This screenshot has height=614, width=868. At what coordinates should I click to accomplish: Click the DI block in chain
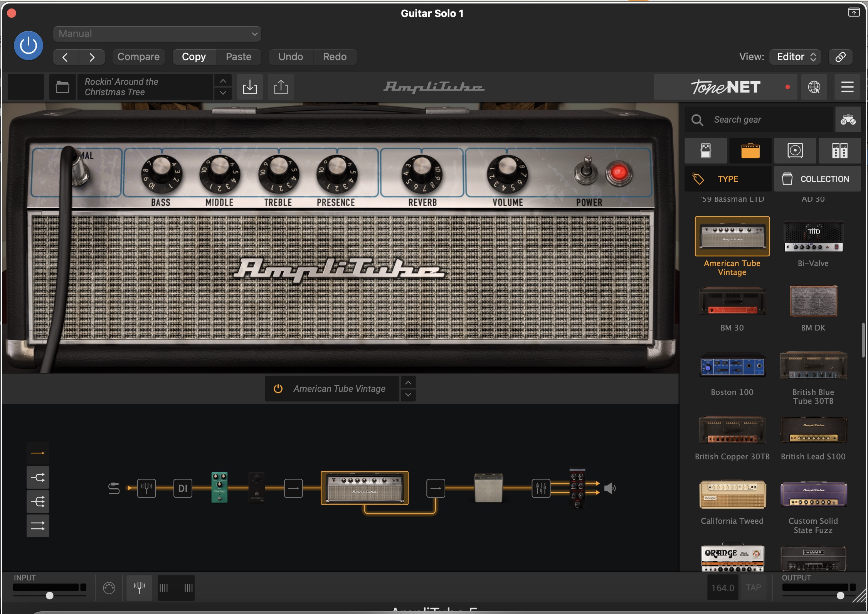click(183, 488)
